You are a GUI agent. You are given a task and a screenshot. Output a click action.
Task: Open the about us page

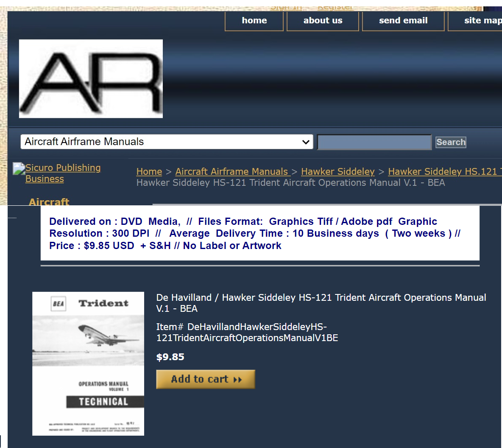coord(323,21)
